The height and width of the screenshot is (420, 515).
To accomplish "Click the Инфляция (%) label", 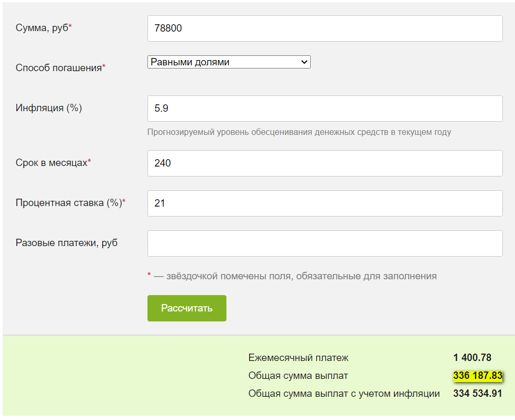I will pos(49,108).
